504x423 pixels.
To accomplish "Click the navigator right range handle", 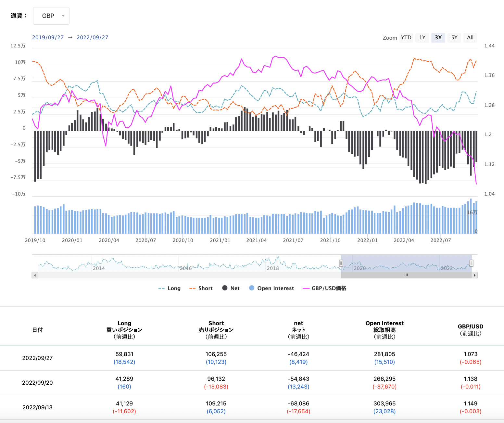I will point(472,263).
